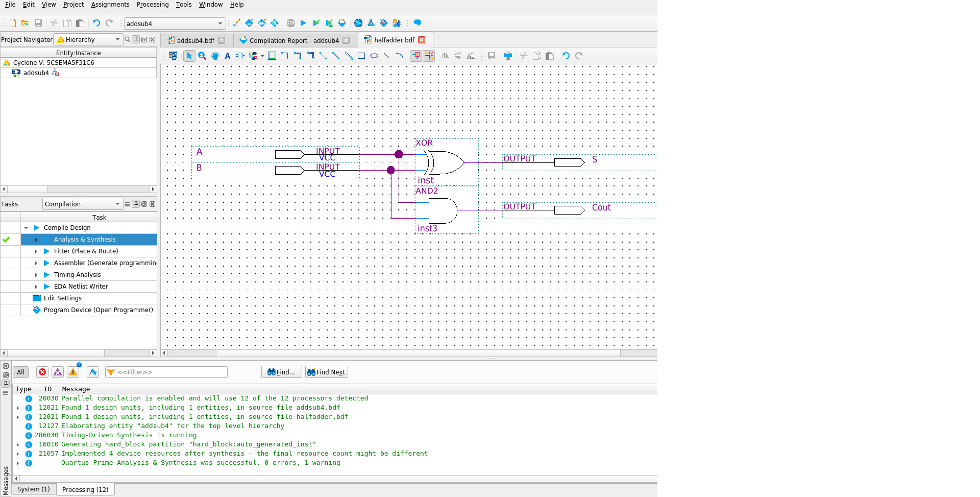Screen dimensions: 980x497
Task: Close the halfadder.bdf tab
Action: [422, 40]
